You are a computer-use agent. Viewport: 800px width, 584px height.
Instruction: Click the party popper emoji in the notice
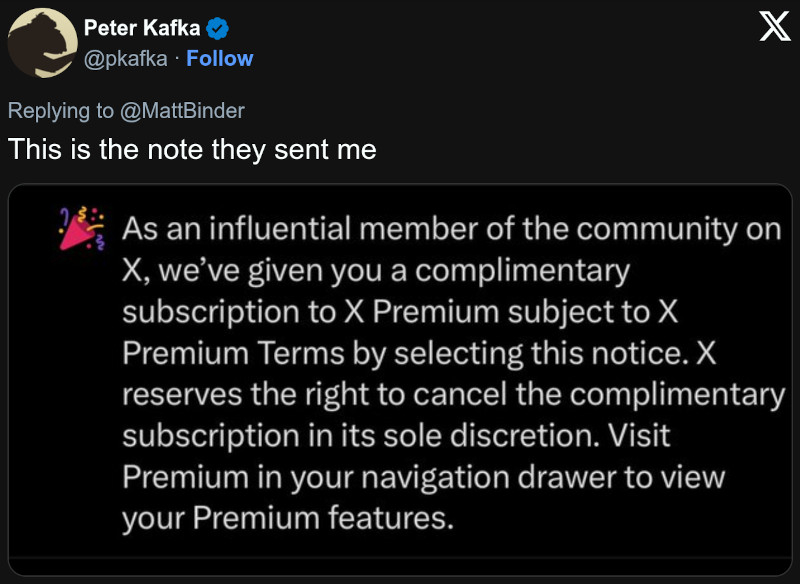coord(83,228)
